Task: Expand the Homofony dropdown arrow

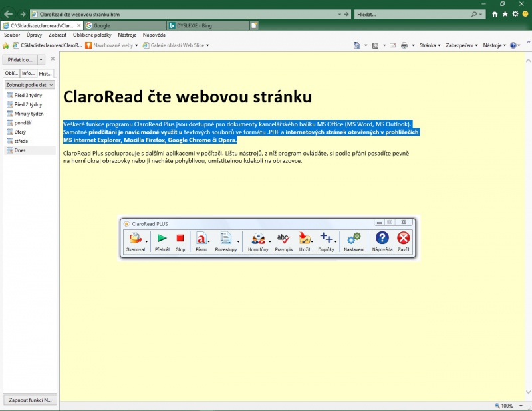Action: [x=270, y=241]
